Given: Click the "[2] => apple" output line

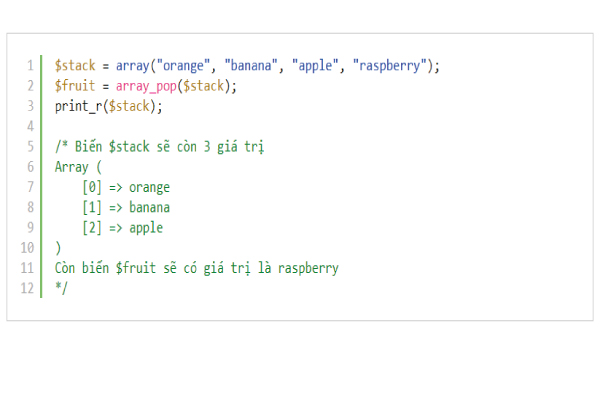Looking at the screenshot, I should (x=122, y=228).
